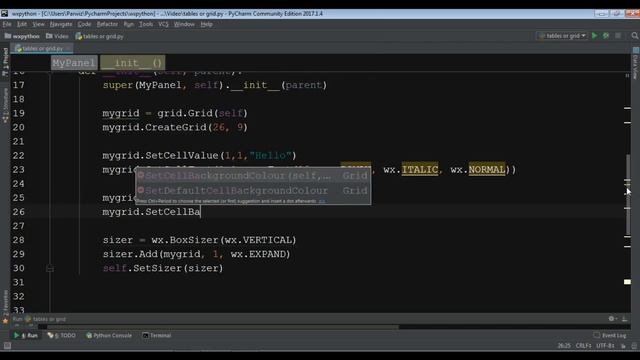The height and width of the screenshot is (360, 640).
Task: Click the cursor position 26:25 in status bar
Action: 564,346
